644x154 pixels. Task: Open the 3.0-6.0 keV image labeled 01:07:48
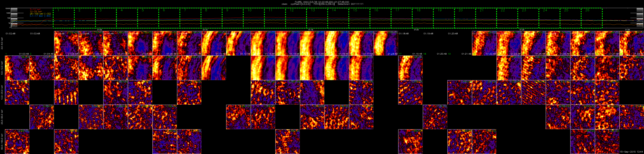coord(140,44)
